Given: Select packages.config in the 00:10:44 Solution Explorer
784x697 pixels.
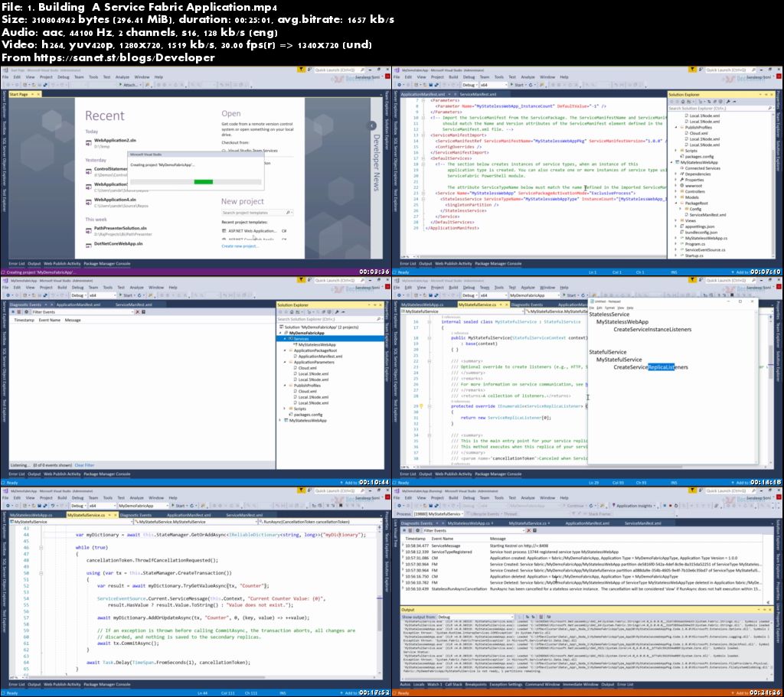Looking at the screenshot, I should pos(308,415).
